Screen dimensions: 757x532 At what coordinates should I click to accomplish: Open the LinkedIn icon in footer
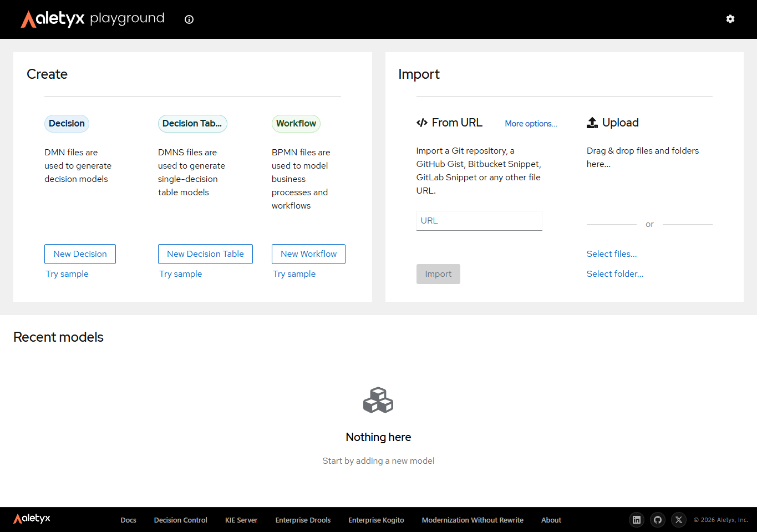637,520
